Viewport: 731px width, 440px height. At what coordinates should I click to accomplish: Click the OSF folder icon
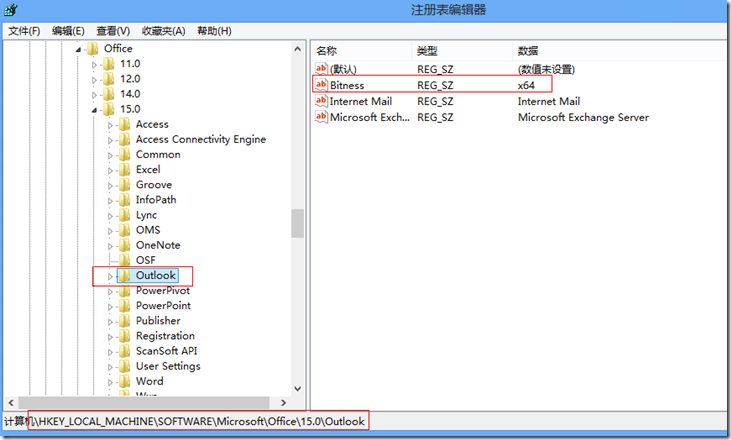coord(124,260)
